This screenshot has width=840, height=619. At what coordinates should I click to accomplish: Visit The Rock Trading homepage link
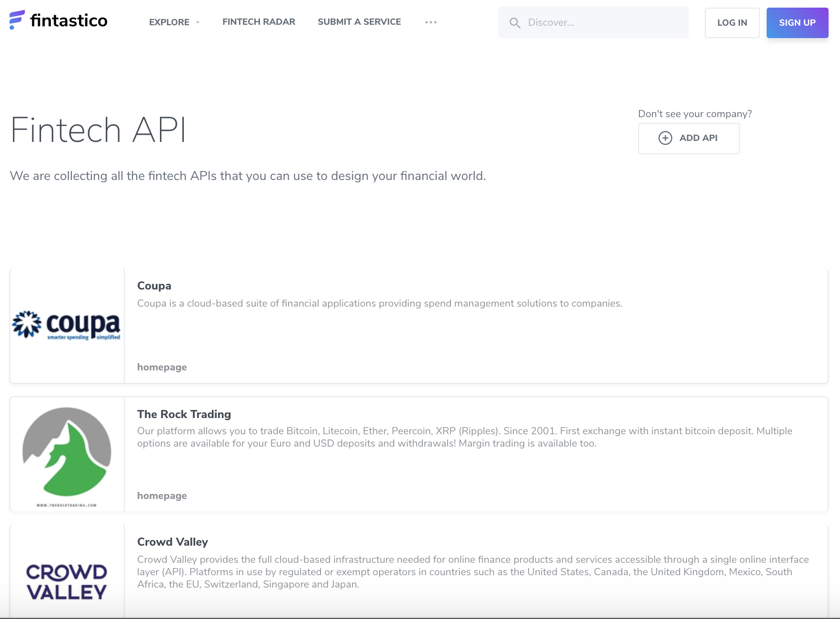[x=162, y=496]
